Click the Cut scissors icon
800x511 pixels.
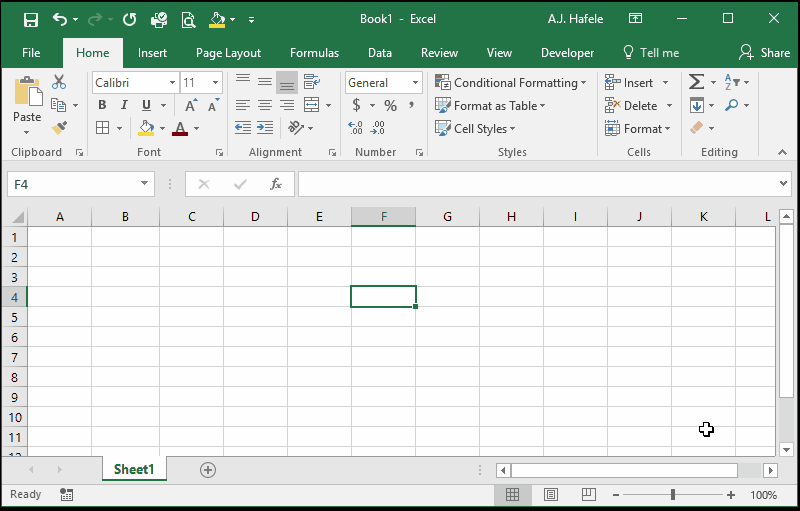[x=59, y=82]
